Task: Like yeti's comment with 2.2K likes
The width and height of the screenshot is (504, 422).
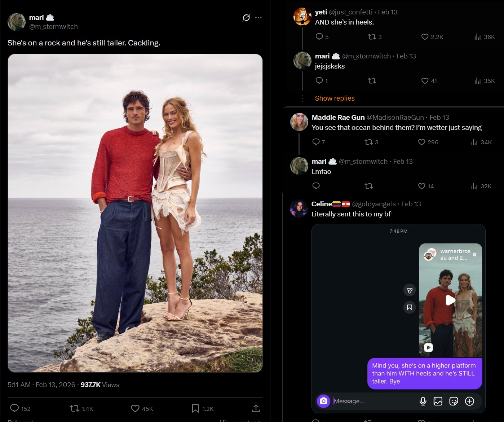Action: [x=425, y=36]
